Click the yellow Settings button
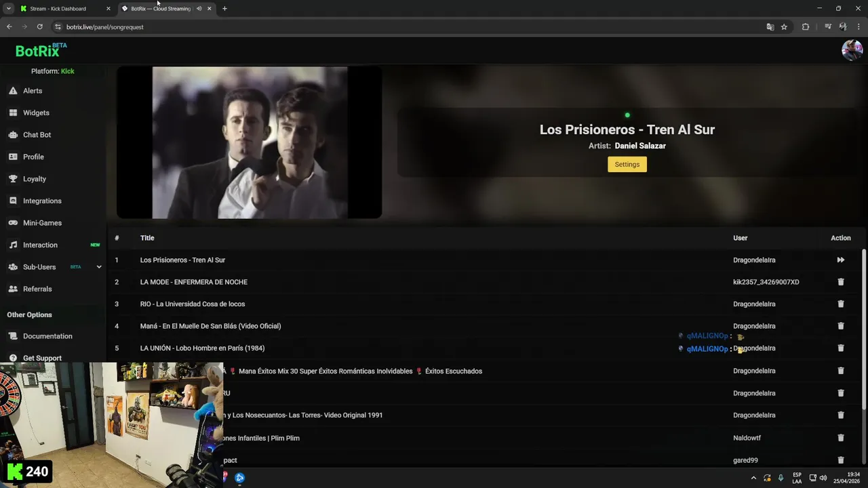This screenshot has width=868, height=488. [627, 165]
